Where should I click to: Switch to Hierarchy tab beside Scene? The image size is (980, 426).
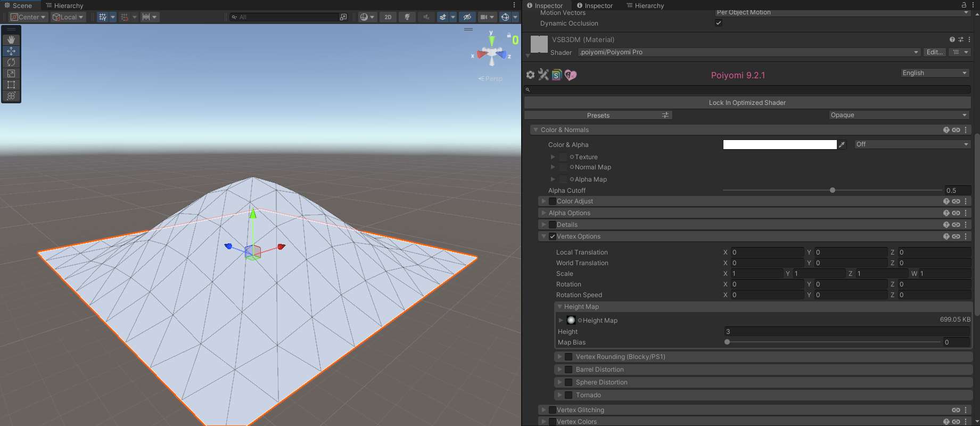(64, 5)
